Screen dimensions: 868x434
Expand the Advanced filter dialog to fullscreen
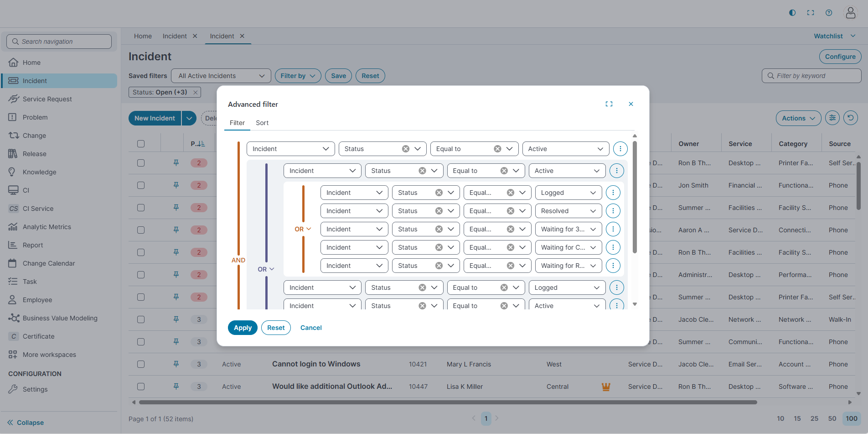pyautogui.click(x=609, y=104)
